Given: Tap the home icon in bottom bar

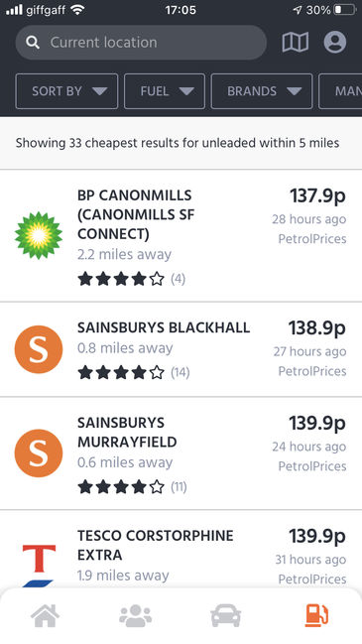Looking at the screenshot, I should tap(46, 615).
